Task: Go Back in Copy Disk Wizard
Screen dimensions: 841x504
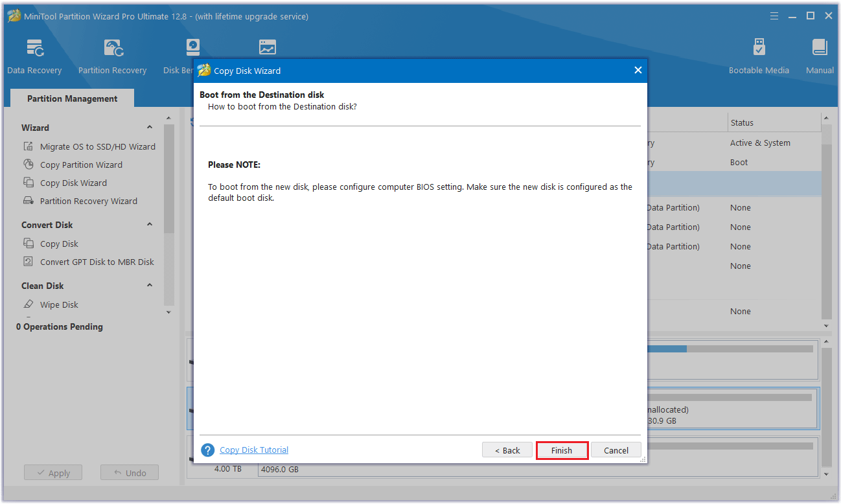Action: coord(507,450)
